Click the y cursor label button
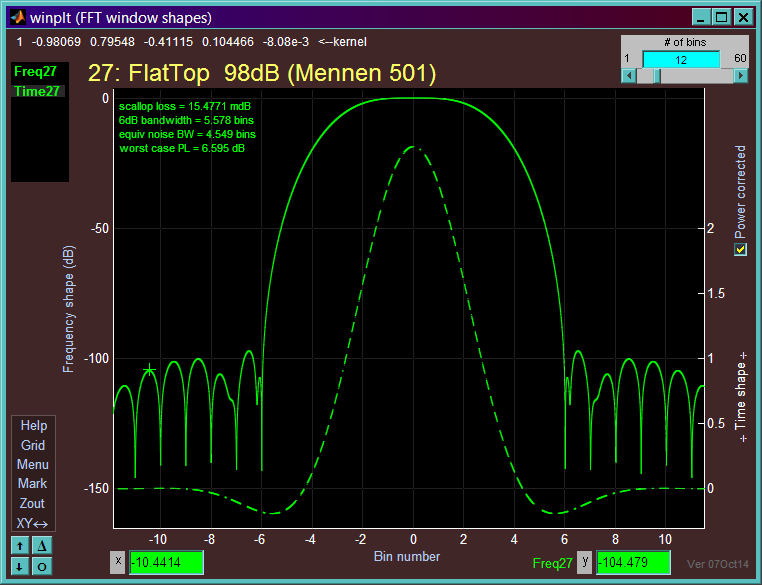This screenshot has width=762, height=585. [585, 562]
